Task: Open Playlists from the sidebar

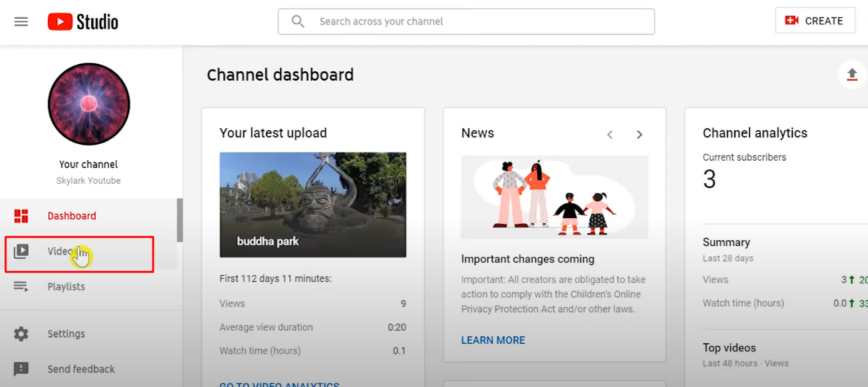Action: (x=66, y=287)
